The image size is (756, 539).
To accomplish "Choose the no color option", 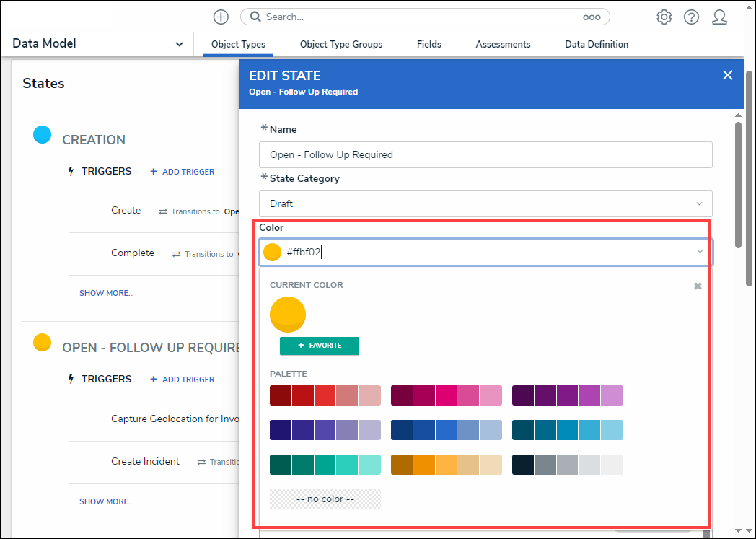I will coord(325,499).
